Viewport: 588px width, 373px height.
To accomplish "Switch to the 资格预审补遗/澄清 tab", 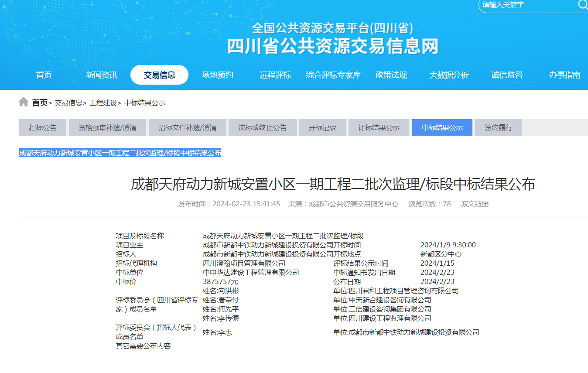I will tap(107, 128).
